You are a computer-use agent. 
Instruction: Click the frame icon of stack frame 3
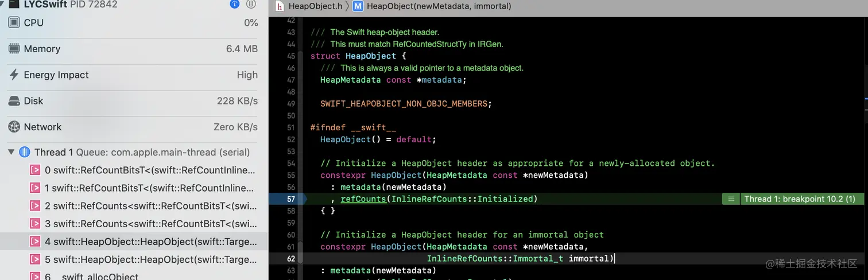pos(35,223)
